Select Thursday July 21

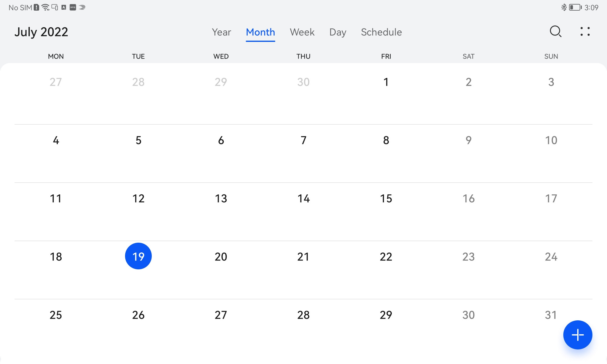303,257
